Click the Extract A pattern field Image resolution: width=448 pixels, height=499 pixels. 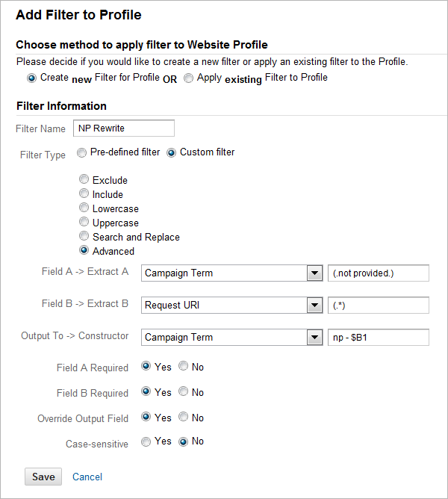pos(379,273)
